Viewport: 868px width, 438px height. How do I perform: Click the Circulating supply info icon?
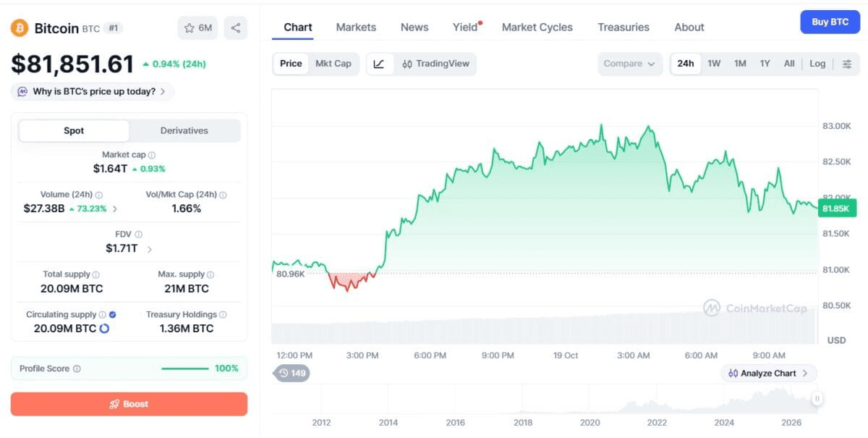102,315
